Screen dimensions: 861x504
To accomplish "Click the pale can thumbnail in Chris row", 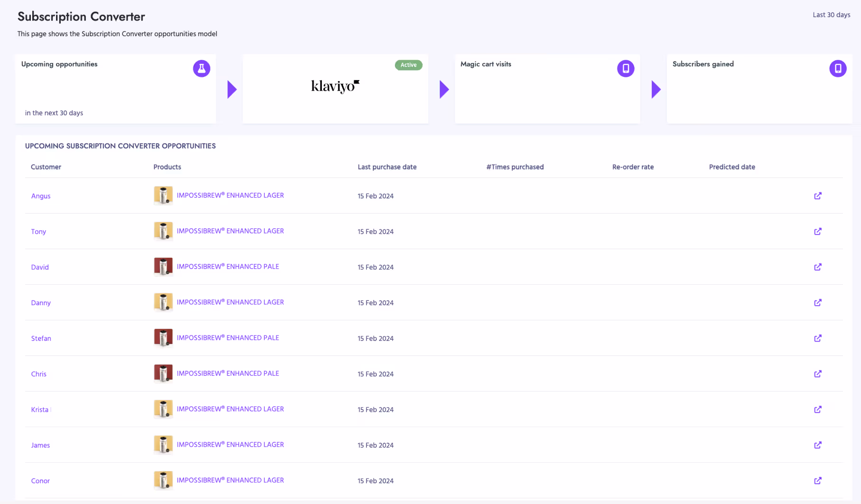I will tap(163, 373).
